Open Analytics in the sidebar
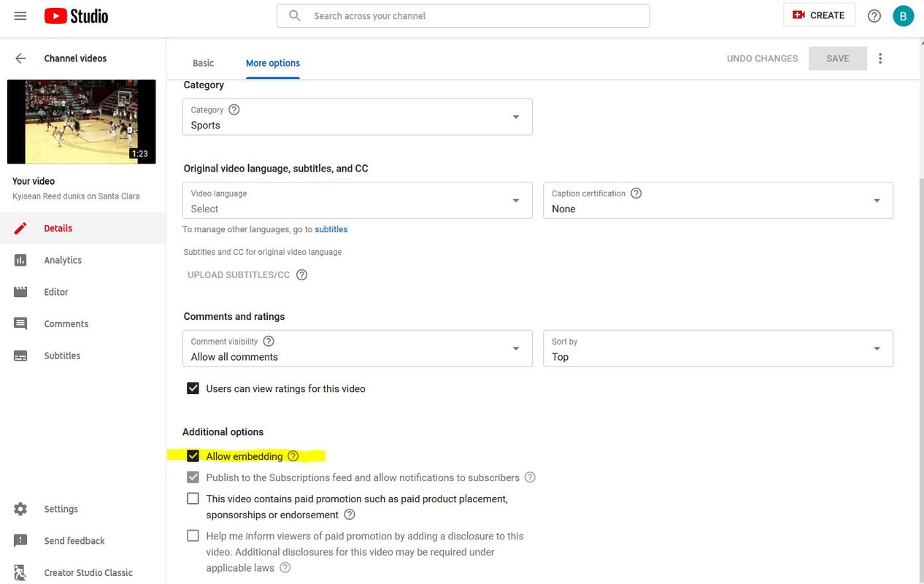Viewport: 924px width, 584px height. click(82, 260)
